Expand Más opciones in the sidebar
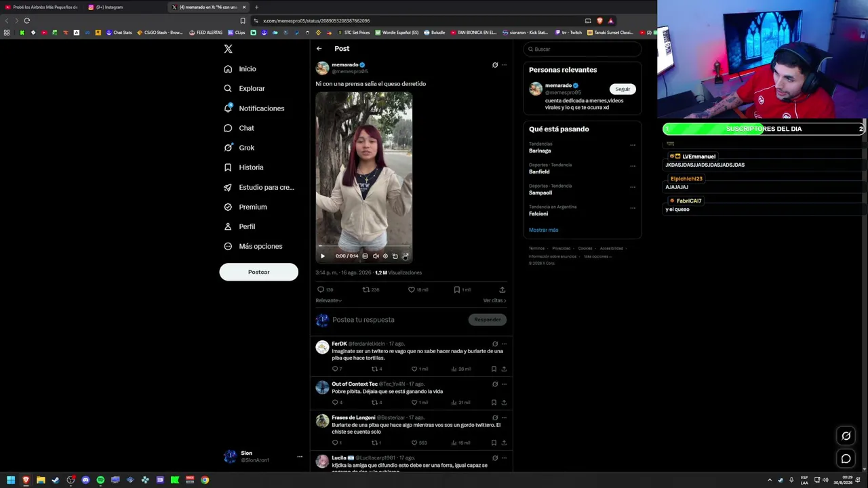This screenshot has width=868, height=488. 253,246
